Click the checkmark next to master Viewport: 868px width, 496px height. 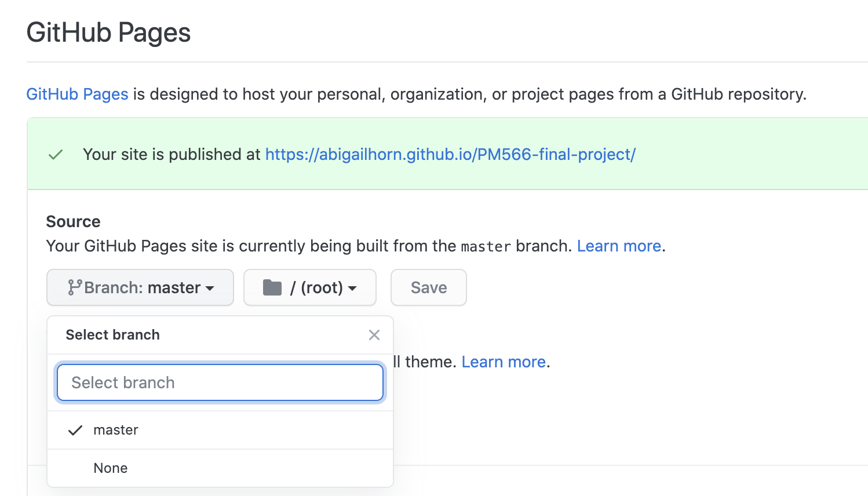pos(75,431)
